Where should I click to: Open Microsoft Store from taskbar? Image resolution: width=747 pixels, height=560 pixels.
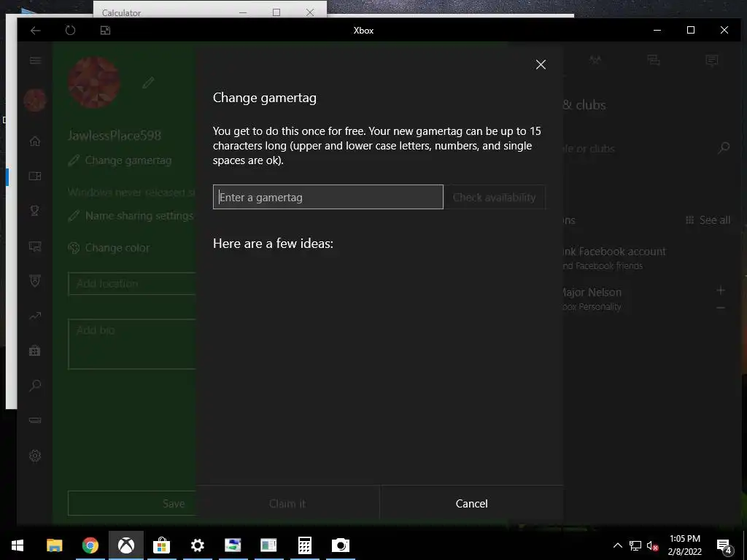(161, 545)
